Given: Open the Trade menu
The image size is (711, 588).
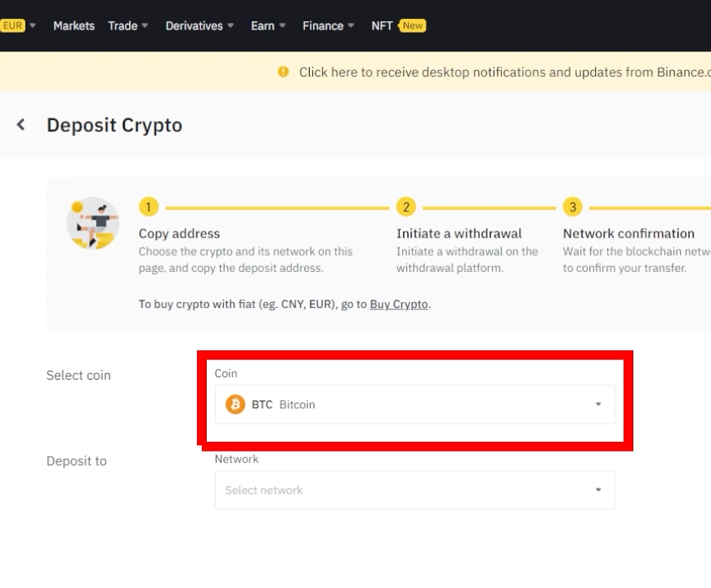Looking at the screenshot, I should pyautogui.click(x=127, y=26).
